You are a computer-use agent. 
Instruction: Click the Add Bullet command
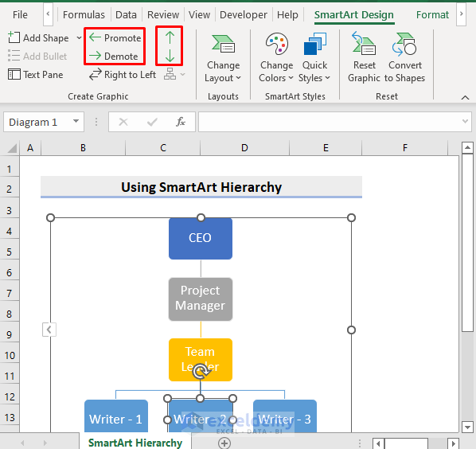pos(37,57)
